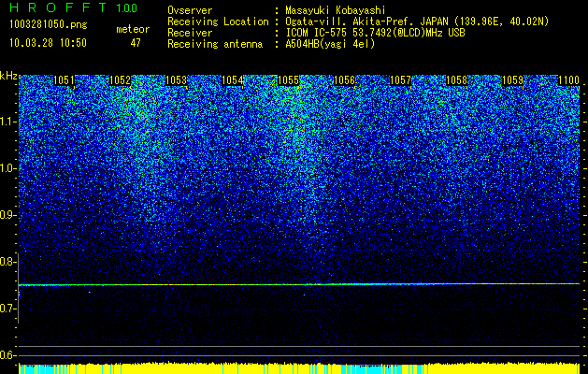Click the date stamp 10.03.28 10:50
The width and height of the screenshot is (588, 374).
pyautogui.click(x=49, y=43)
